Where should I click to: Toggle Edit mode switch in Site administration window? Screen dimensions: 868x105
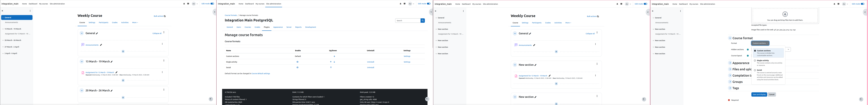(x=429, y=4)
